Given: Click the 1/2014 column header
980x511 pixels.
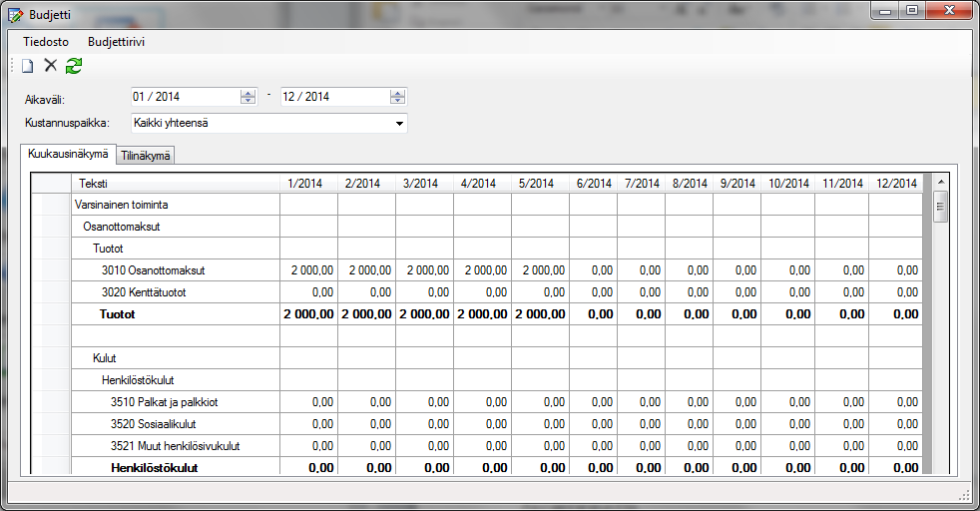Looking at the screenshot, I should pyautogui.click(x=308, y=183).
